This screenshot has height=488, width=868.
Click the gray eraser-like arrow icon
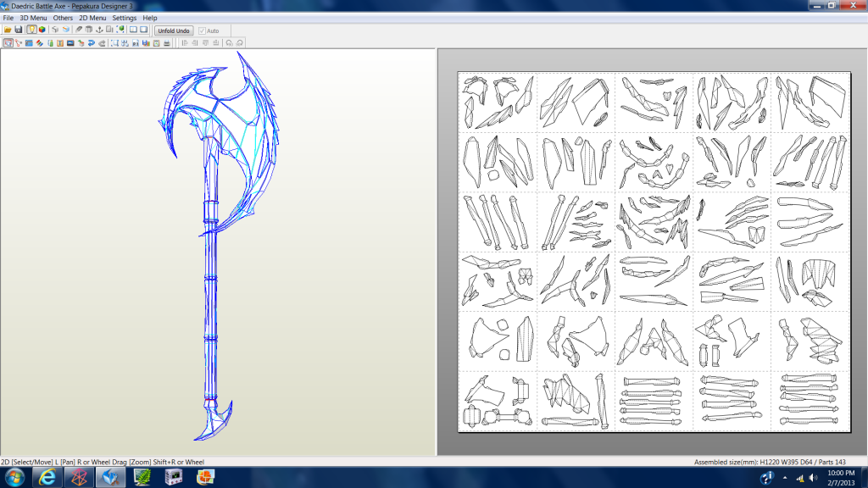102,43
